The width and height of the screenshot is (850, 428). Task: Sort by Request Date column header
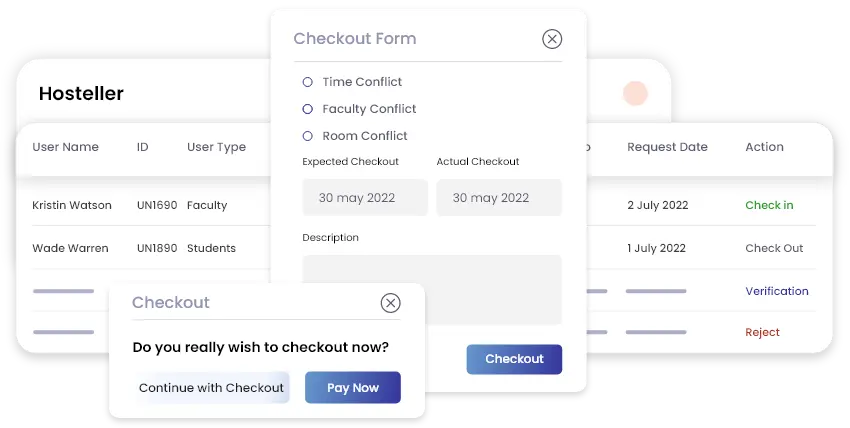click(x=667, y=147)
